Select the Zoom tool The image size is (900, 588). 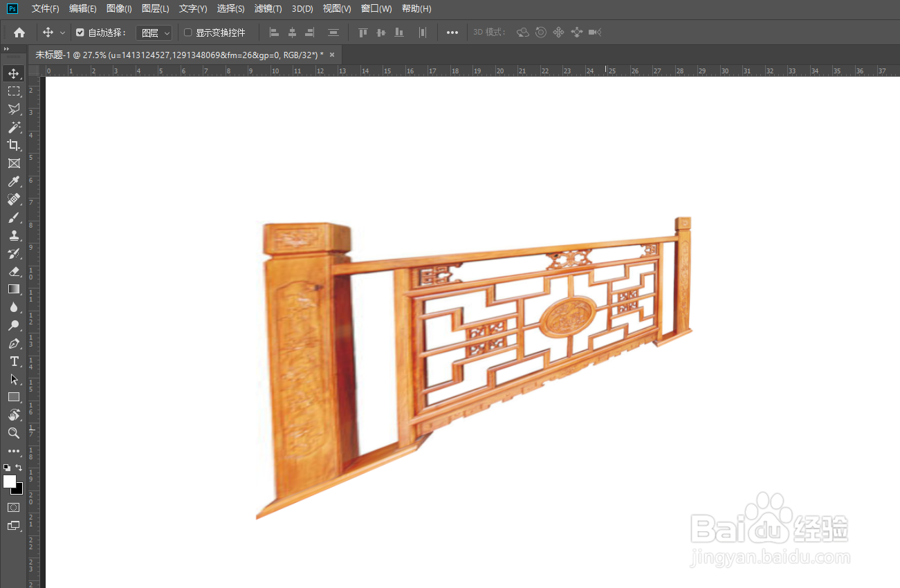tap(14, 433)
